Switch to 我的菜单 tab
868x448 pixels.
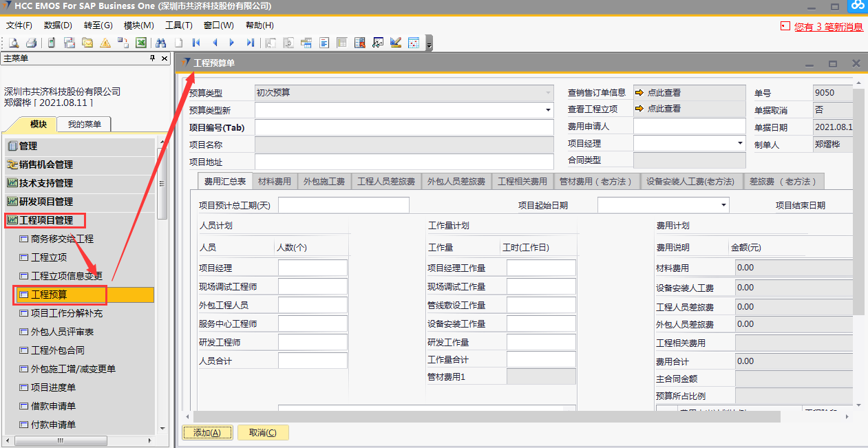tap(84, 125)
